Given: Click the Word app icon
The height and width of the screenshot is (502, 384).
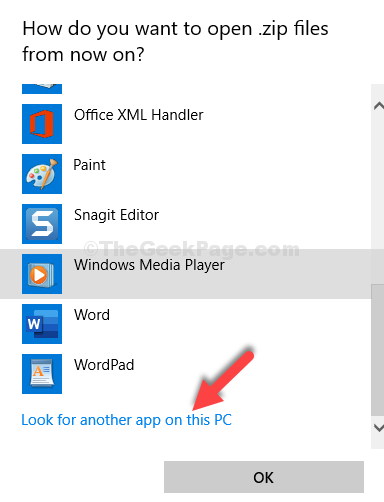Looking at the screenshot, I should click(42, 324).
